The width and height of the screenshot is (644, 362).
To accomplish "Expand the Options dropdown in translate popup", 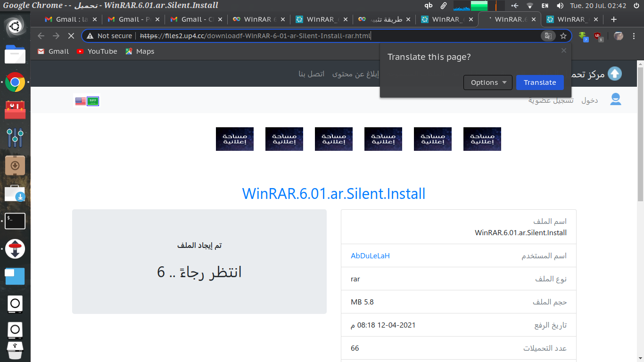I will [x=488, y=82].
